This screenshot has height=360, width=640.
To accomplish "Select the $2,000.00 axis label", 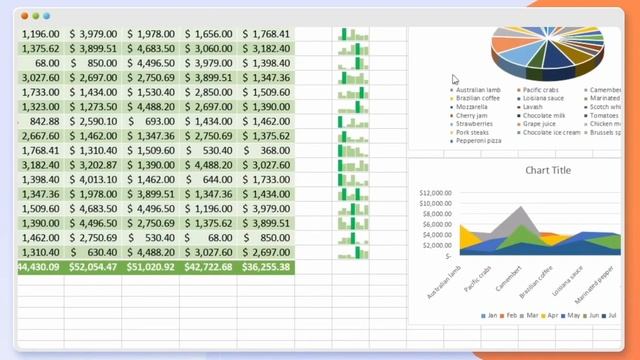I will click(x=437, y=245).
